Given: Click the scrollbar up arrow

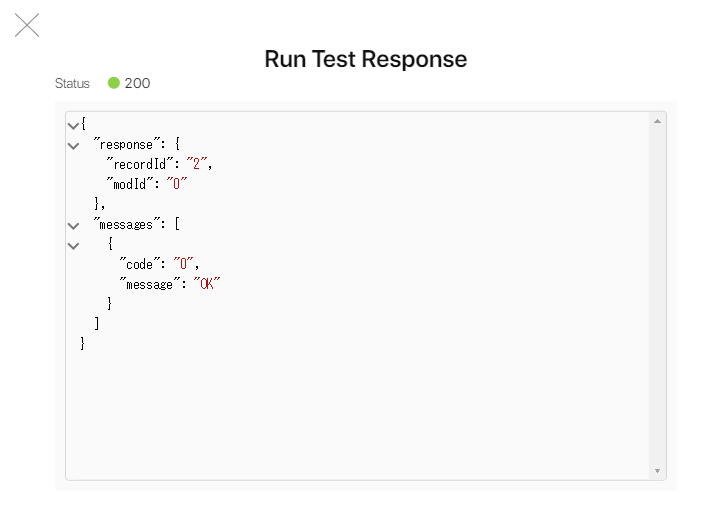Looking at the screenshot, I should pyautogui.click(x=657, y=121).
